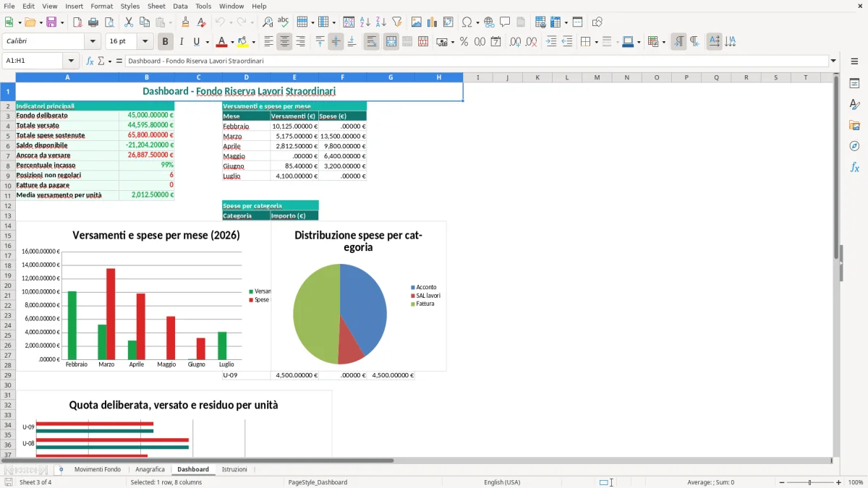Image resolution: width=868 pixels, height=488 pixels.
Task: Open the sidebar Navigator panel
Action: click(x=854, y=146)
